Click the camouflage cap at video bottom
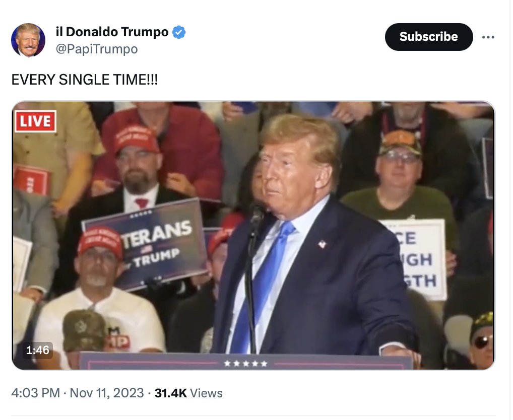 pos(85,330)
